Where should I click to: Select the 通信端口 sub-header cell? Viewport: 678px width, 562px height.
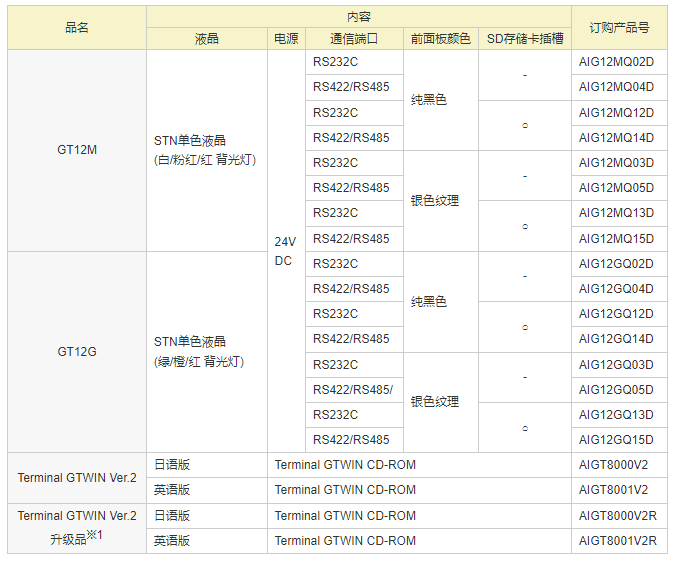coord(354,39)
